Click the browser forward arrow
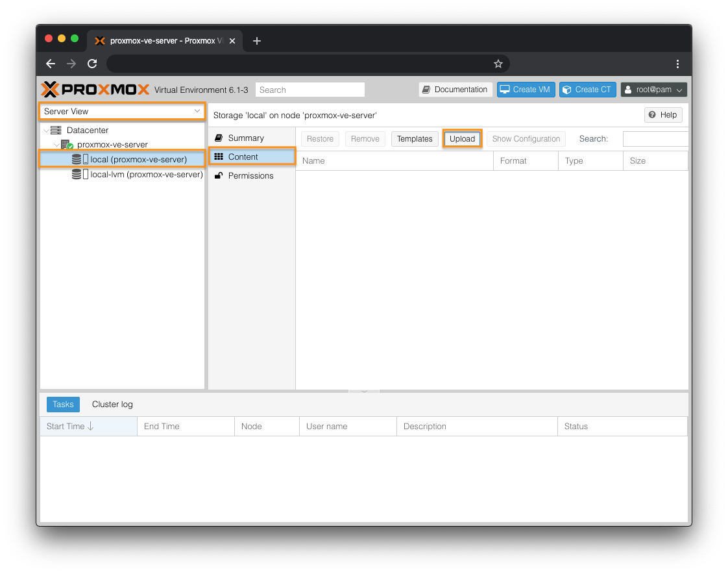This screenshot has height=574, width=728. 71,64
